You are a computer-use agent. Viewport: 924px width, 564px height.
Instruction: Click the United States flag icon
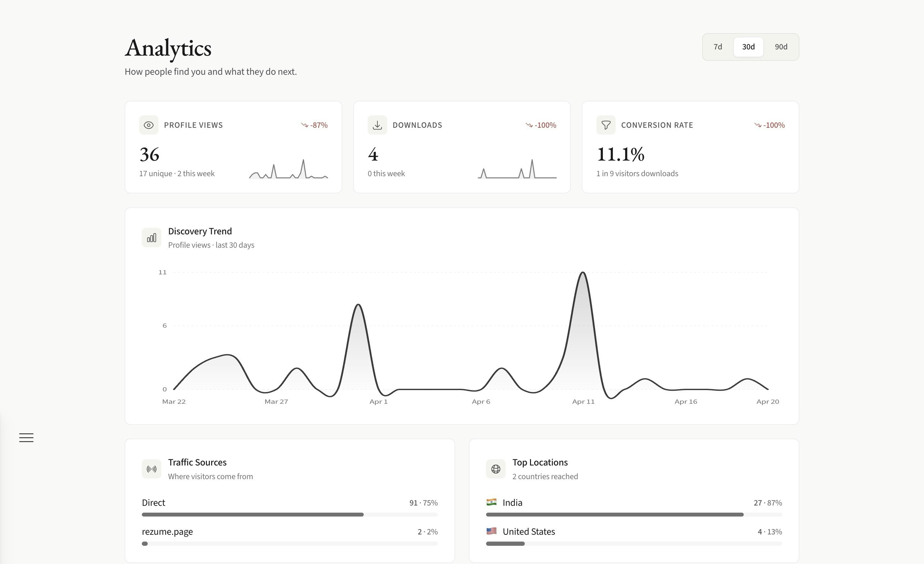click(491, 531)
